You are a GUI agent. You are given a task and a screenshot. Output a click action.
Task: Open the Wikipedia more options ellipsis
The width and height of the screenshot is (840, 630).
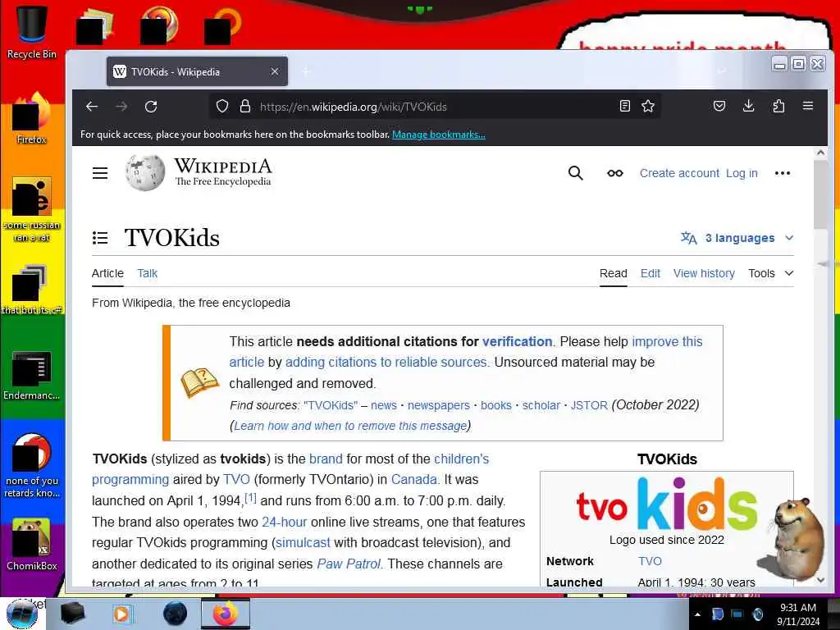tap(782, 173)
